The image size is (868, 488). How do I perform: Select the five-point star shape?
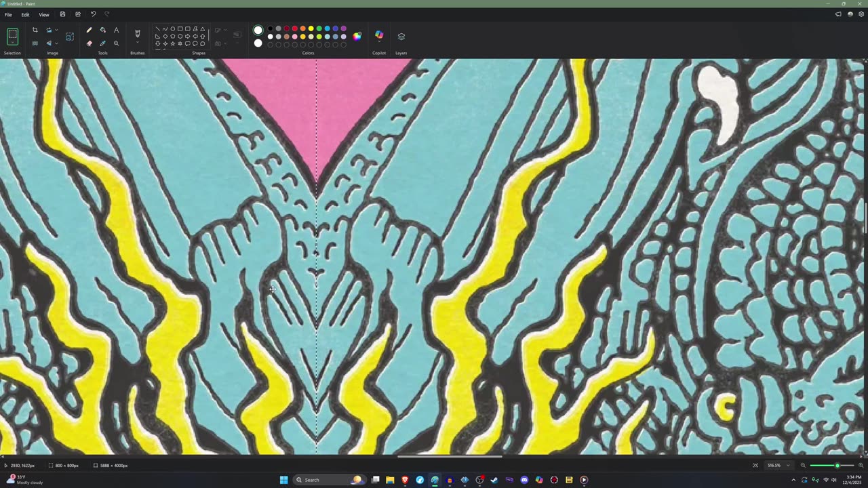click(x=172, y=43)
